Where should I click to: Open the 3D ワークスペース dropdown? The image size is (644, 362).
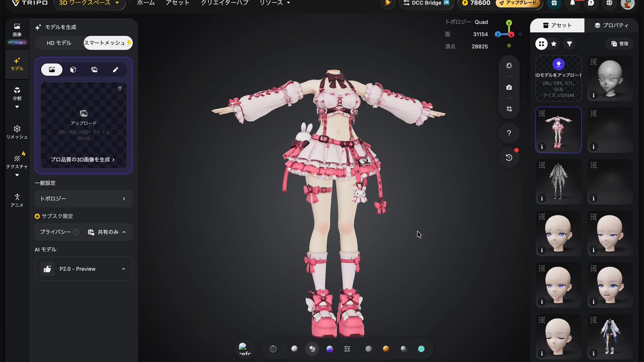click(x=89, y=3)
